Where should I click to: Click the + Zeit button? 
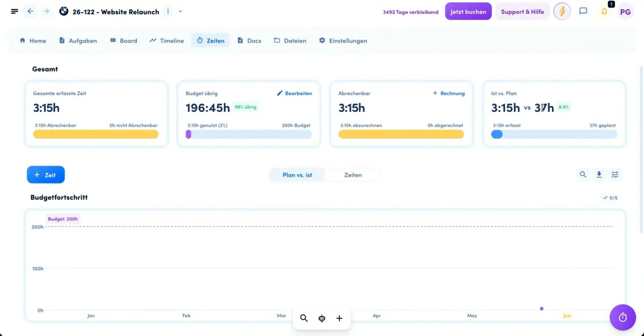[46, 175]
